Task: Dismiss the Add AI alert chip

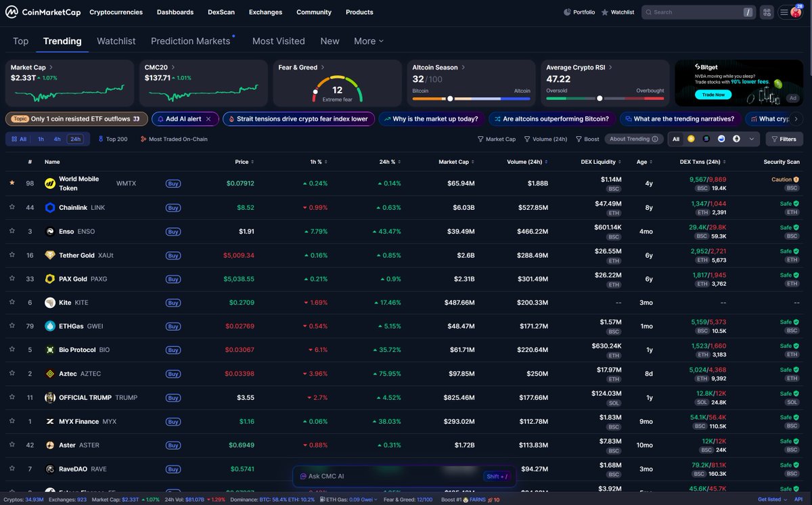Action: pos(208,119)
